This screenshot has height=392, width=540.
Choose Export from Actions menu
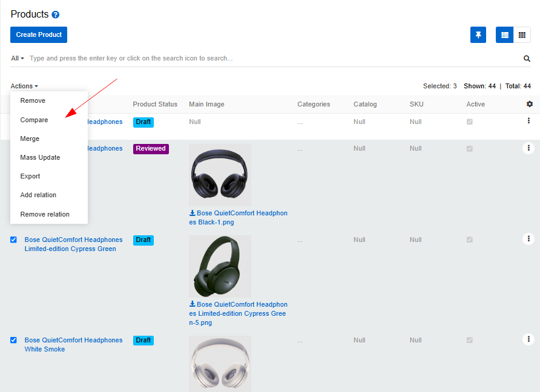49,176
